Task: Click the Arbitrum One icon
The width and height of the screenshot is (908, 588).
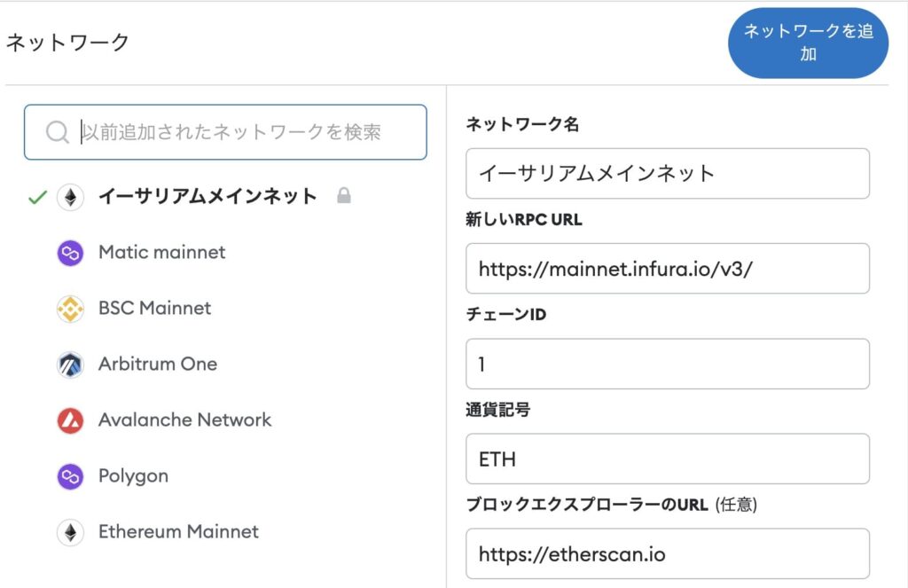Action: click(x=71, y=365)
